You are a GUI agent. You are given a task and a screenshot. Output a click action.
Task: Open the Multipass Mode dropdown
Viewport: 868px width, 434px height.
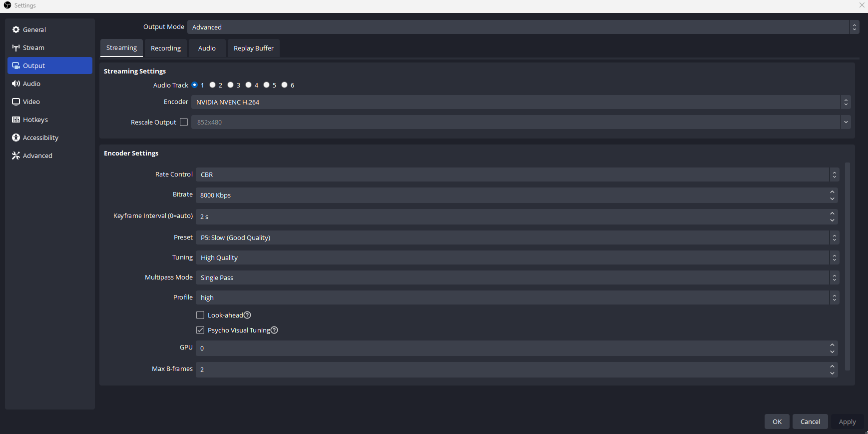click(517, 277)
